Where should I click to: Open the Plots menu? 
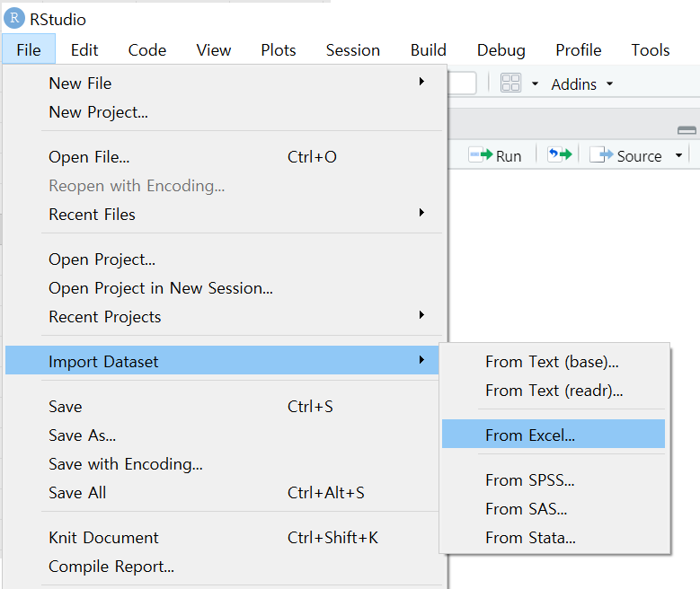(x=279, y=49)
